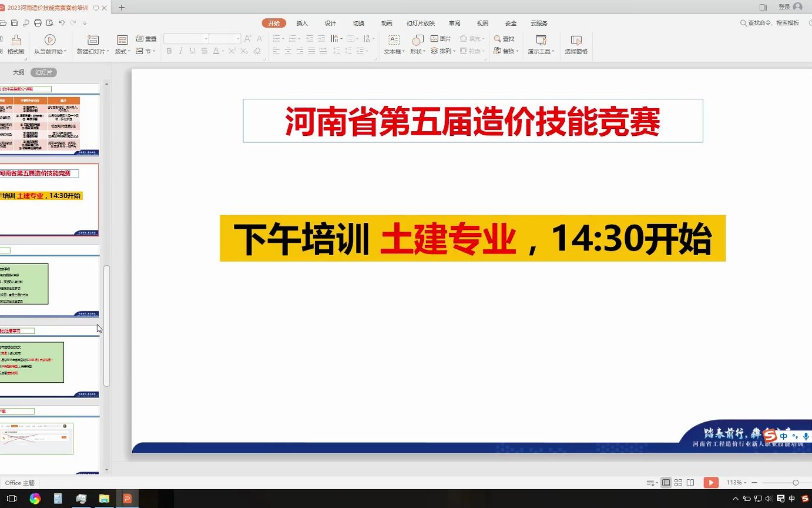Click the redo arrow icon
This screenshot has height=508, width=812.
click(73, 23)
